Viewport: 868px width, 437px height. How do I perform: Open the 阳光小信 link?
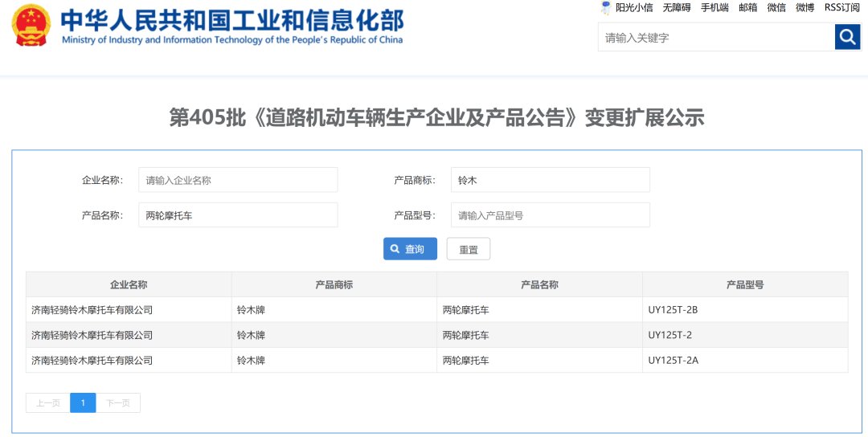tap(634, 8)
